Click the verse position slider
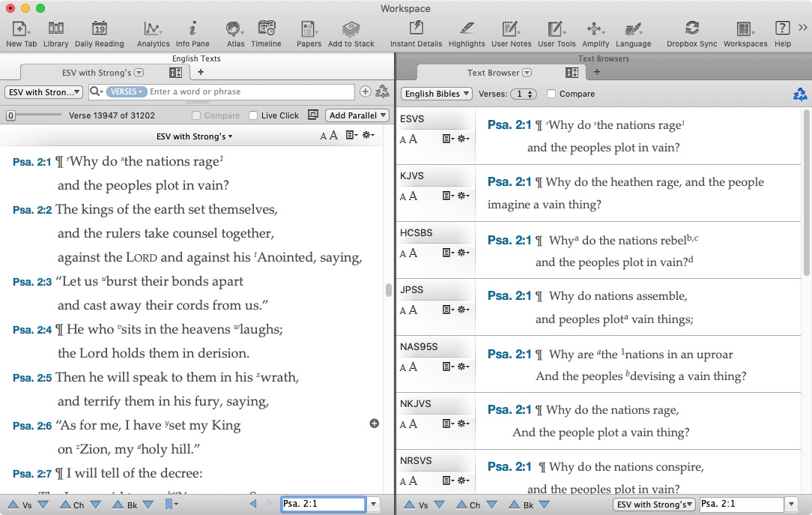 [x=39, y=115]
